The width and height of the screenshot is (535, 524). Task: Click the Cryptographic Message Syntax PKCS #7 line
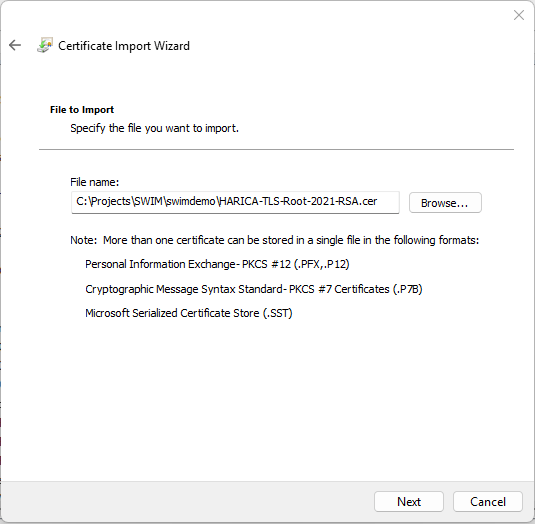coord(254,289)
